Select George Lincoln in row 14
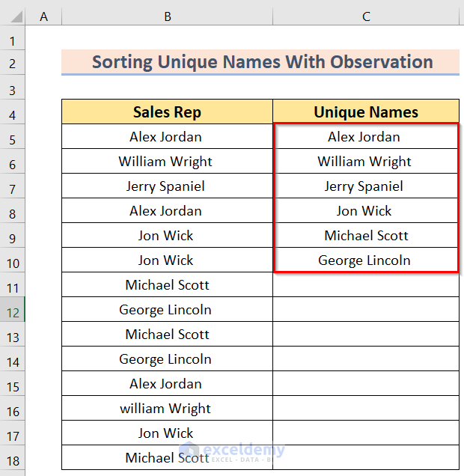Screen dimensions: 464x476 [167, 359]
